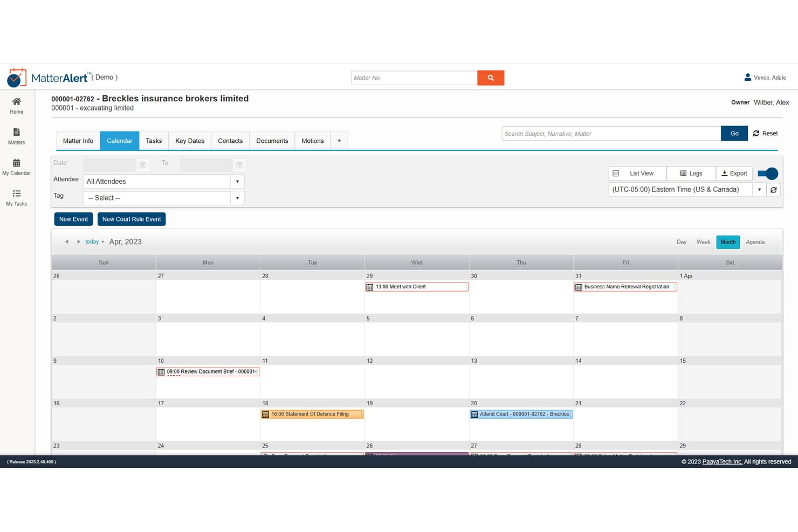This screenshot has width=798, height=532.
Task: Switch calendar to Agenda view
Action: pyautogui.click(x=755, y=242)
